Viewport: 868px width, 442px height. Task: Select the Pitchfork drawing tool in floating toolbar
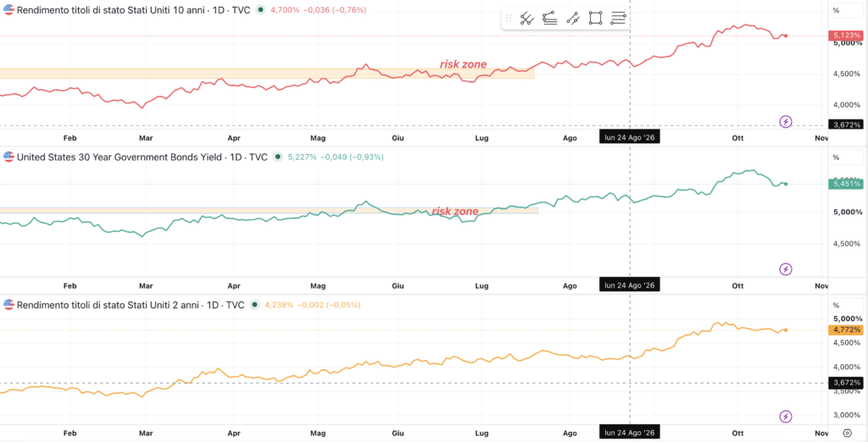(x=526, y=19)
